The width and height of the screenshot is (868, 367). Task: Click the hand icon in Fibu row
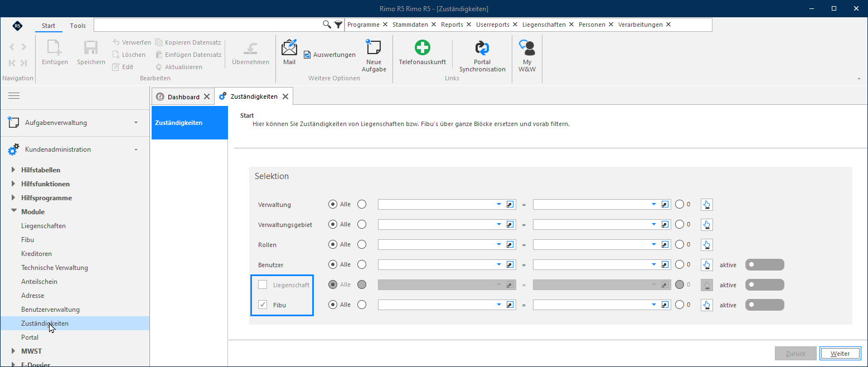click(707, 305)
